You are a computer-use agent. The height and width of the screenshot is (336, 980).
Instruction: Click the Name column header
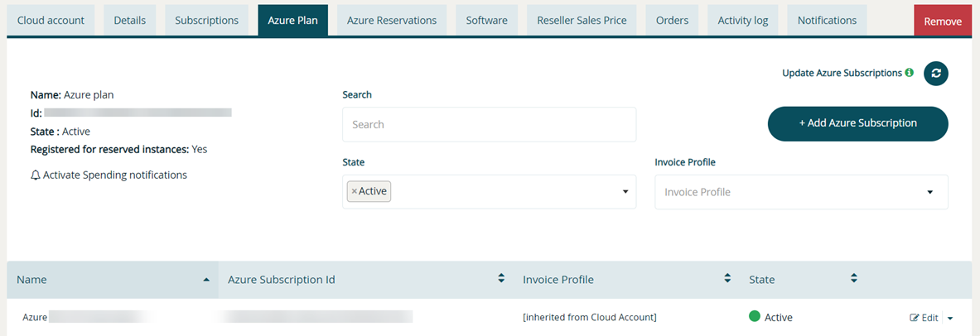pyautogui.click(x=113, y=280)
